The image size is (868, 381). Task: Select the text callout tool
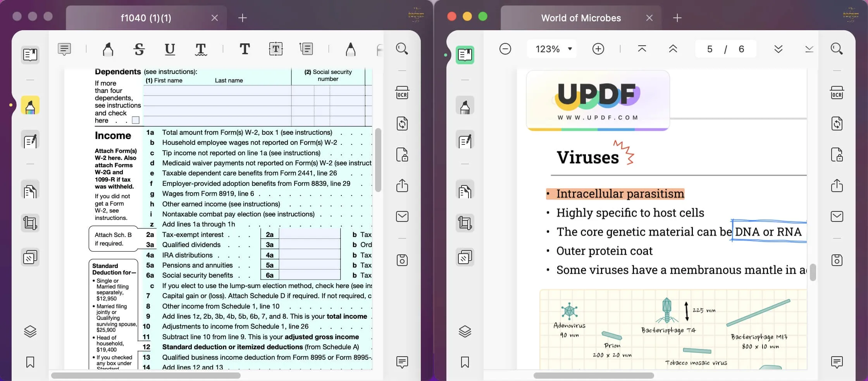pyautogui.click(x=306, y=49)
